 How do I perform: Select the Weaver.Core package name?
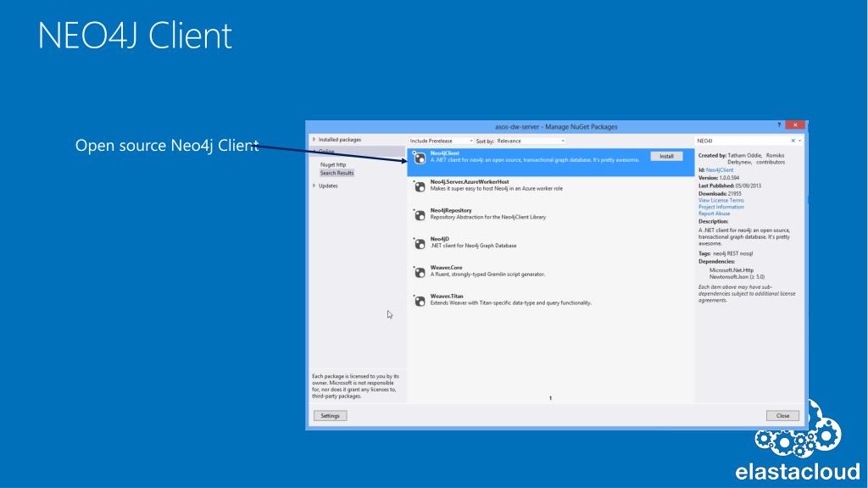click(446, 268)
